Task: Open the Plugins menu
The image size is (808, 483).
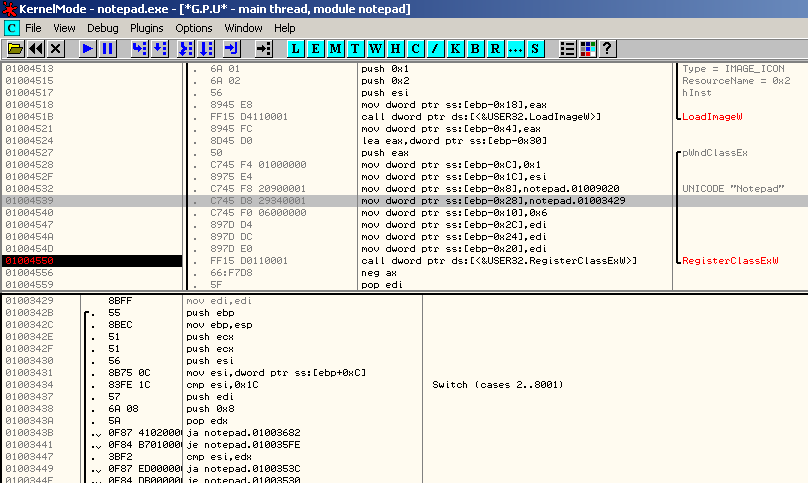Action: 147,28
